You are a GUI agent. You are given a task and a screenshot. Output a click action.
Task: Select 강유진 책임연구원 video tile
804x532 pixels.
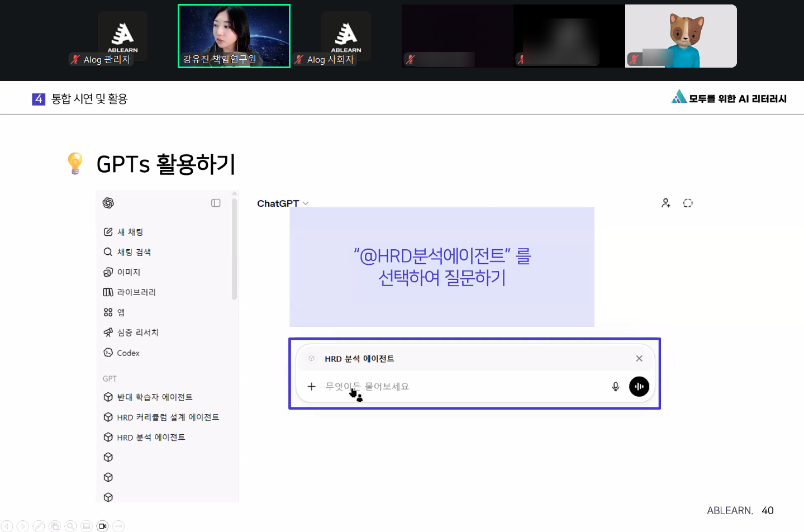tap(234, 36)
